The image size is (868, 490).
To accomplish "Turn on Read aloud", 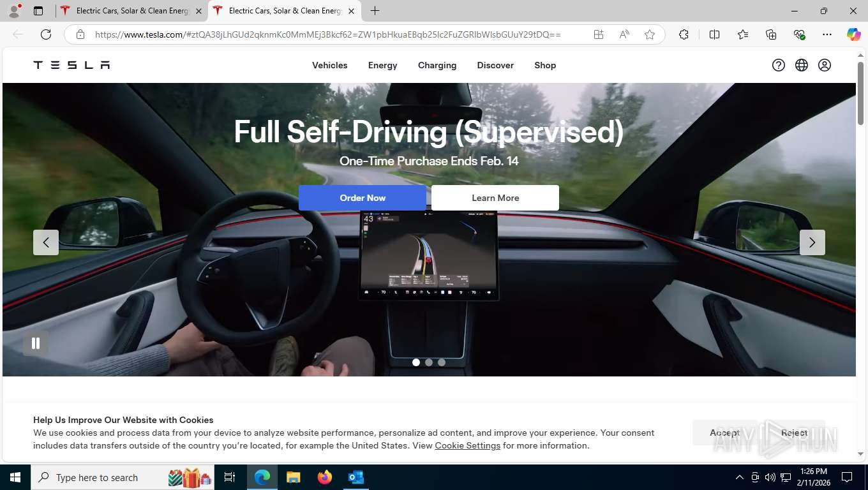I will (x=624, y=34).
